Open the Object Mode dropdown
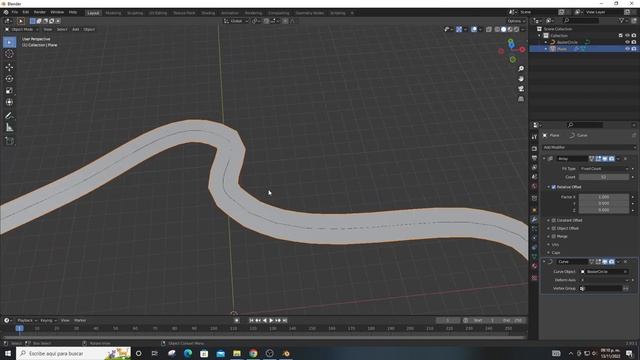The image size is (640, 360). click(21, 29)
